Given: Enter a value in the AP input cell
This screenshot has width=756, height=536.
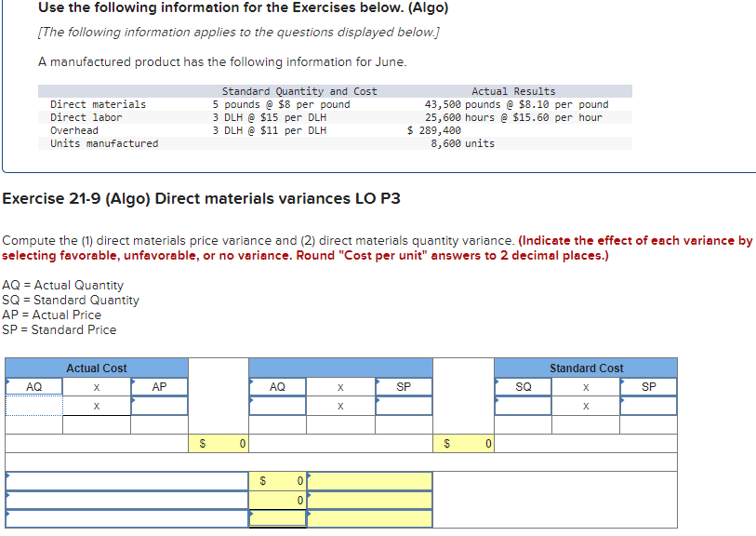Looking at the screenshot, I should [x=159, y=406].
